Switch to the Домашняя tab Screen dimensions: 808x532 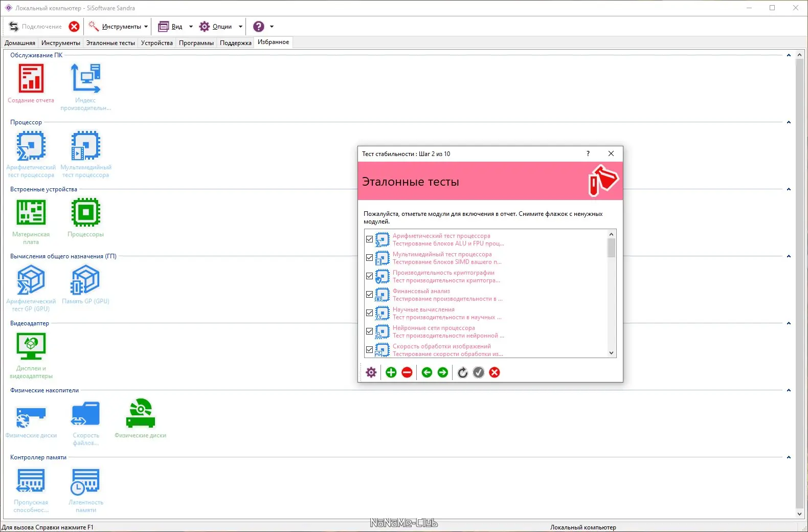pyautogui.click(x=20, y=43)
